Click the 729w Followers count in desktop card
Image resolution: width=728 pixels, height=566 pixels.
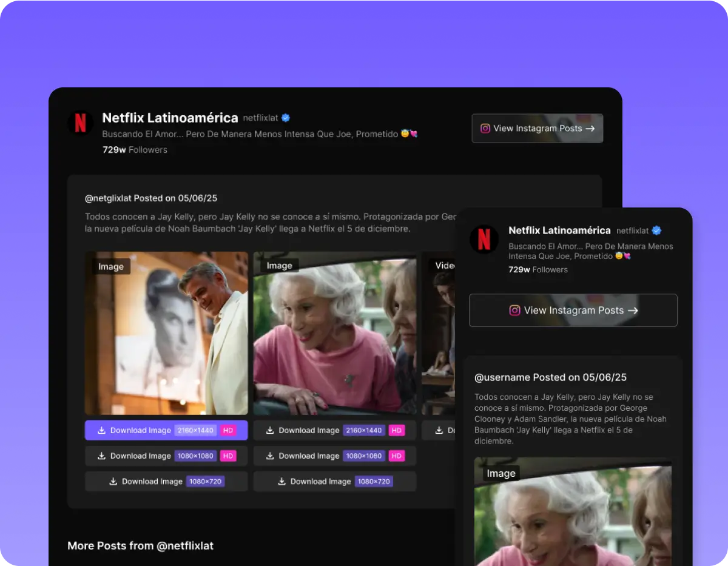(x=135, y=150)
